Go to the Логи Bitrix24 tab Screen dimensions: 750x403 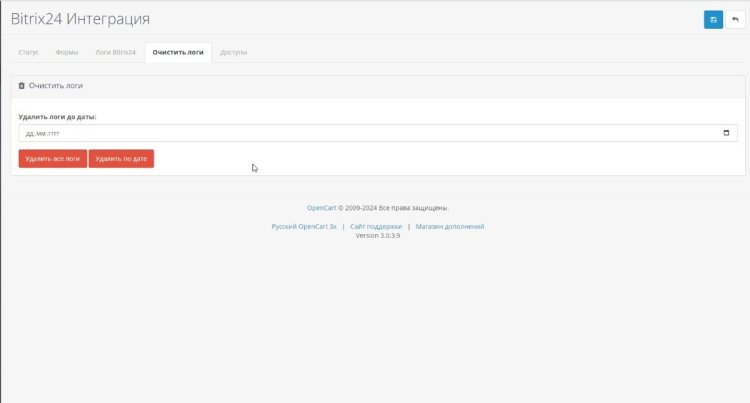pos(115,51)
